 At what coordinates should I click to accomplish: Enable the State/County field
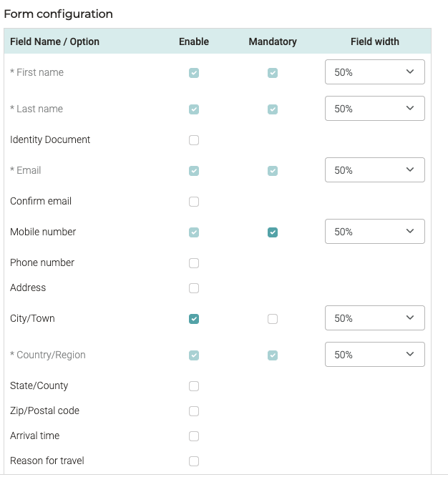click(194, 386)
